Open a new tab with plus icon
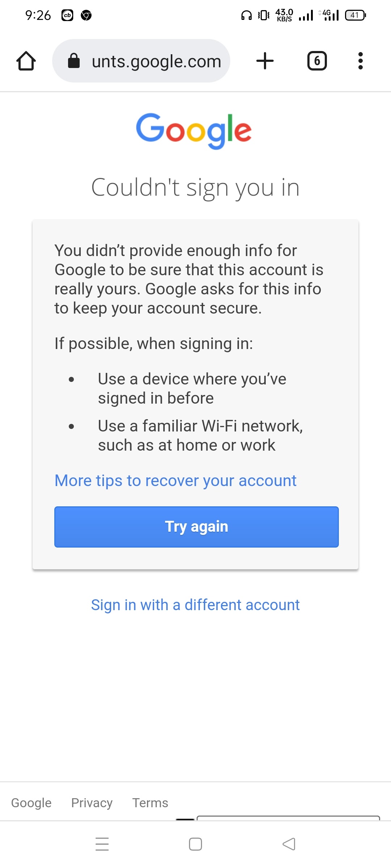The height and width of the screenshot is (868, 391). point(265,61)
